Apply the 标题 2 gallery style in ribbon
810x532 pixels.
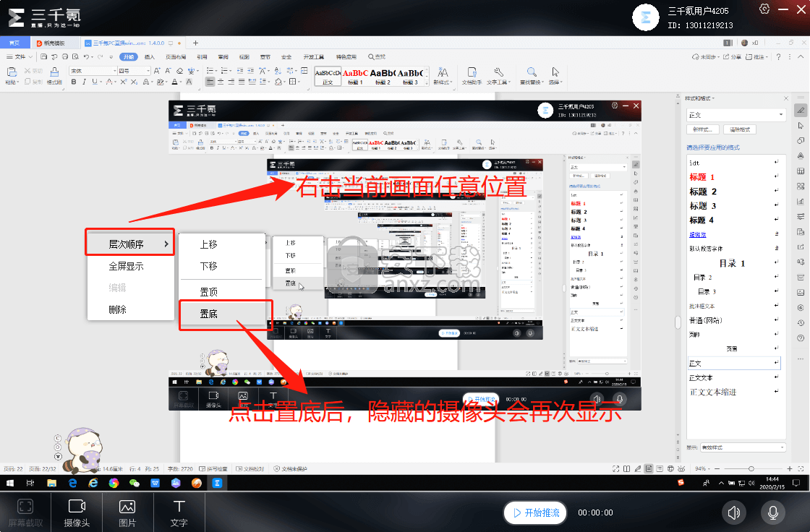click(x=383, y=76)
